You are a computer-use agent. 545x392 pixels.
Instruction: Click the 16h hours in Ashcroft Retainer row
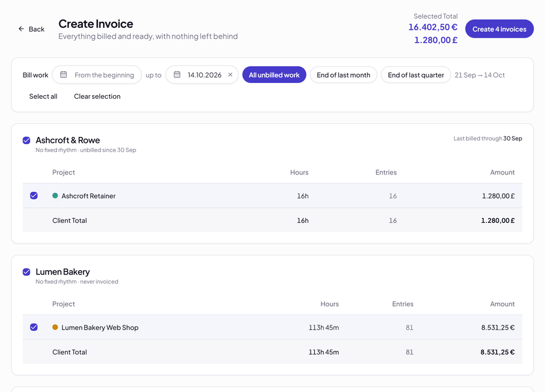pyautogui.click(x=303, y=196)
